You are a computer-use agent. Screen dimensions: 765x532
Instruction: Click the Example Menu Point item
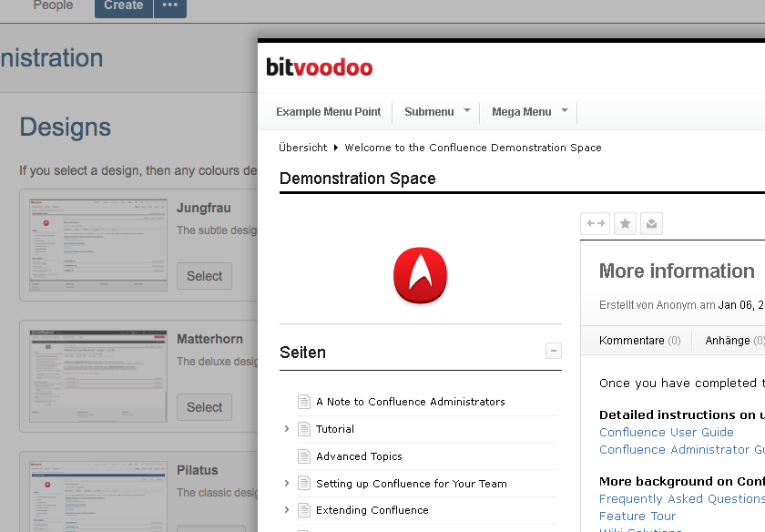[328, 112]
